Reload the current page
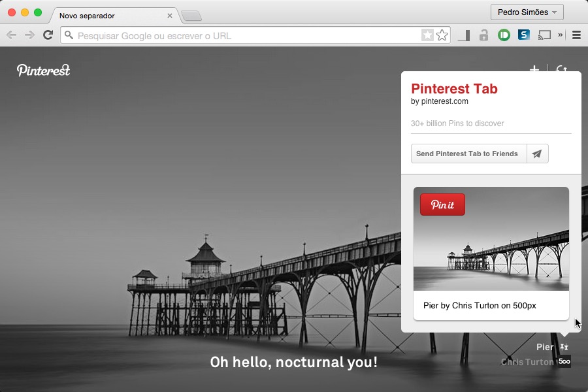 48,35
